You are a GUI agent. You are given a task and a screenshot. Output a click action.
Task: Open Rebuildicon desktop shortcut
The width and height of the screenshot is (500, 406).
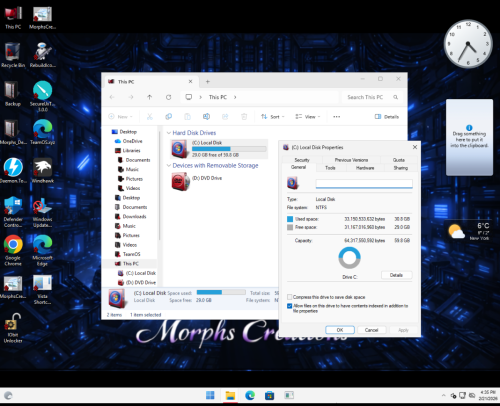click(x=42, y=55)
